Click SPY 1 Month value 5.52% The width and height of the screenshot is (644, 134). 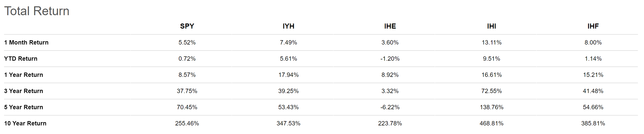click(x=187, y=42)
